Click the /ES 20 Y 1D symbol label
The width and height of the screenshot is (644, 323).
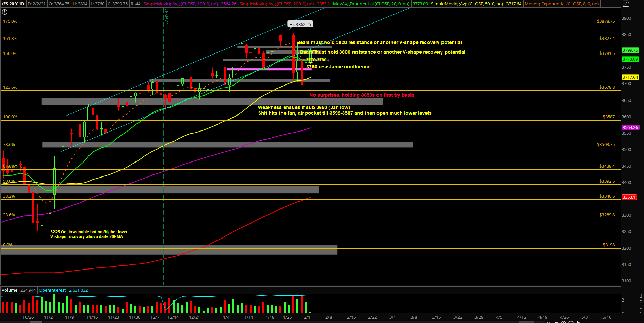(x=13, y=4)
